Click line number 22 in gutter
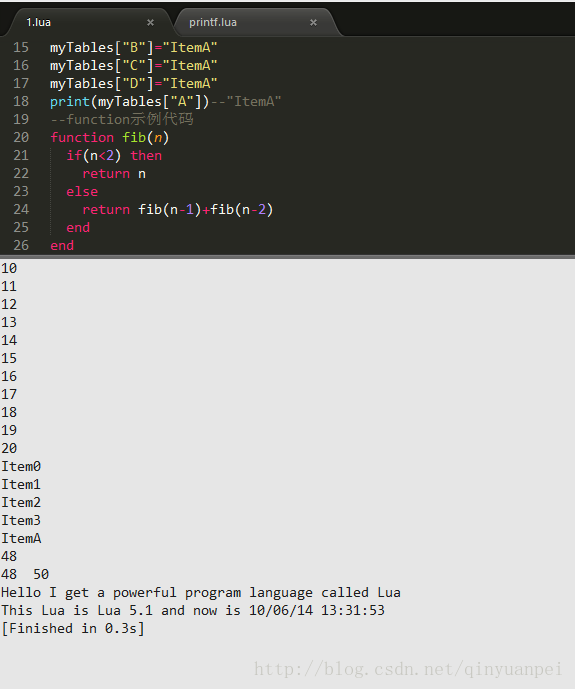This screenshot has height=689, width=575. coord(21,174)
